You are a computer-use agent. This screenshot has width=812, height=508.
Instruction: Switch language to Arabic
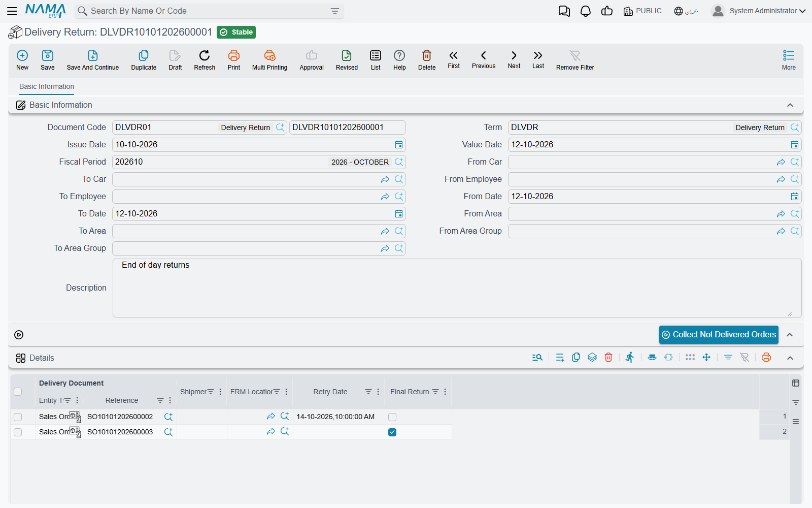pos(686,11)
